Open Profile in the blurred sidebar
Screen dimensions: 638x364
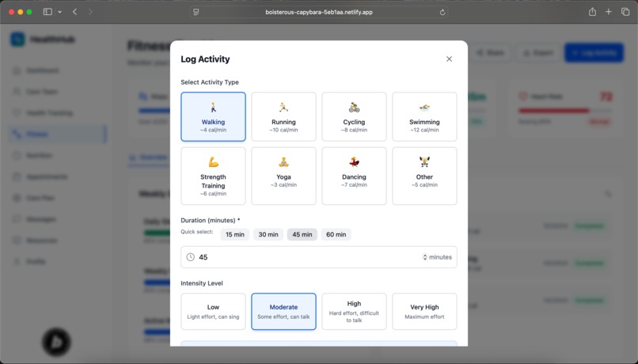point(57,261)
